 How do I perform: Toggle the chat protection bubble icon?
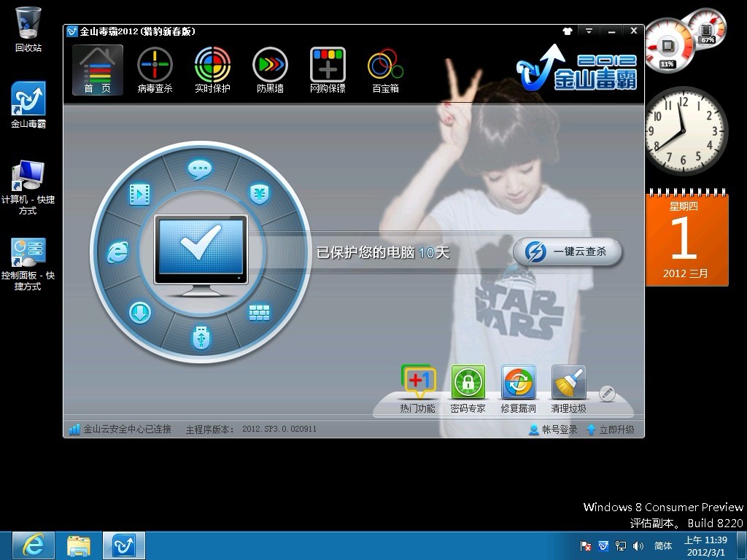199,169
